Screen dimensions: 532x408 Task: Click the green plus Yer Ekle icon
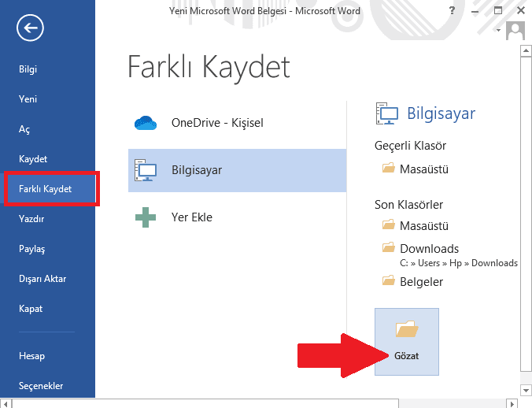tap(146, 217)
